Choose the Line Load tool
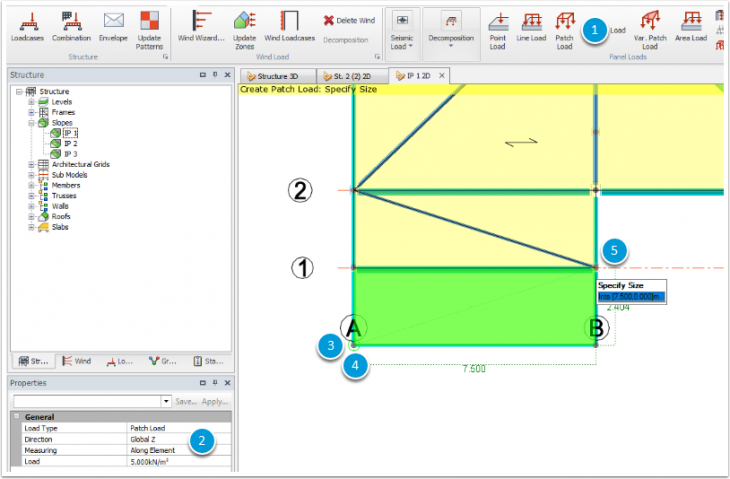 pyautogui.click(x=531, y=29)
